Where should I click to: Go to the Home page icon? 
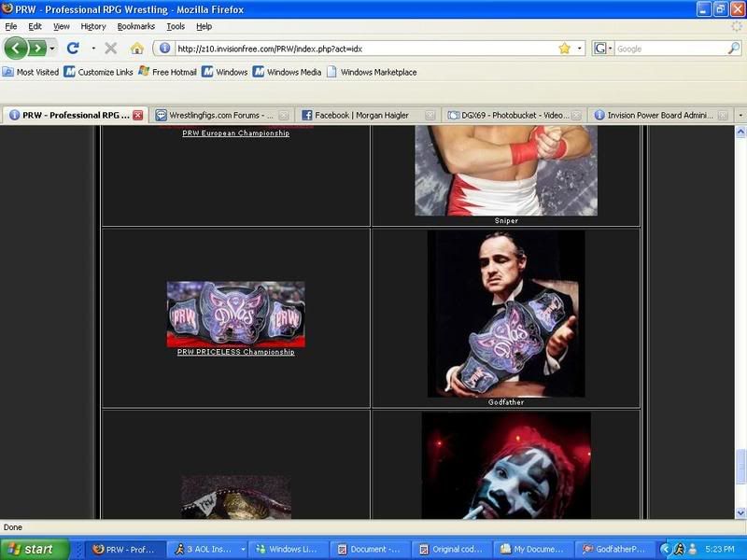137,48
